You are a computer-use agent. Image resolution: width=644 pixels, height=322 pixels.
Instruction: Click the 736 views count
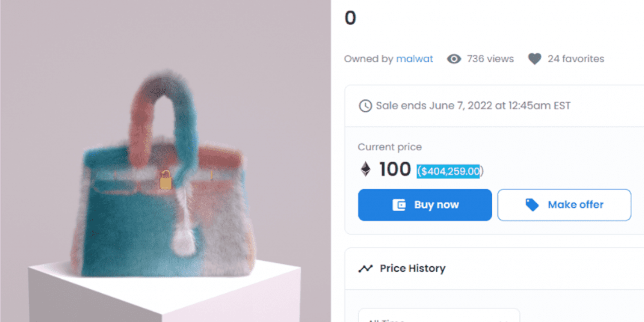click(490, 59)
